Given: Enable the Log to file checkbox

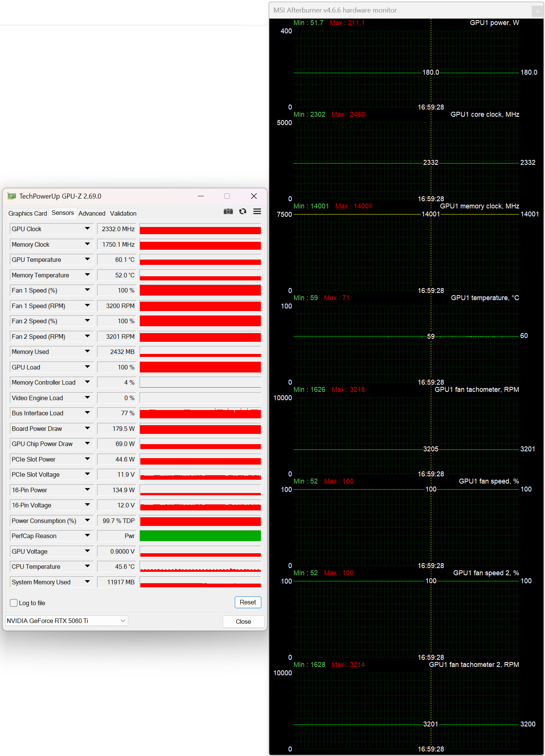Looking at the screenshot, I should (x=14, y=603).
